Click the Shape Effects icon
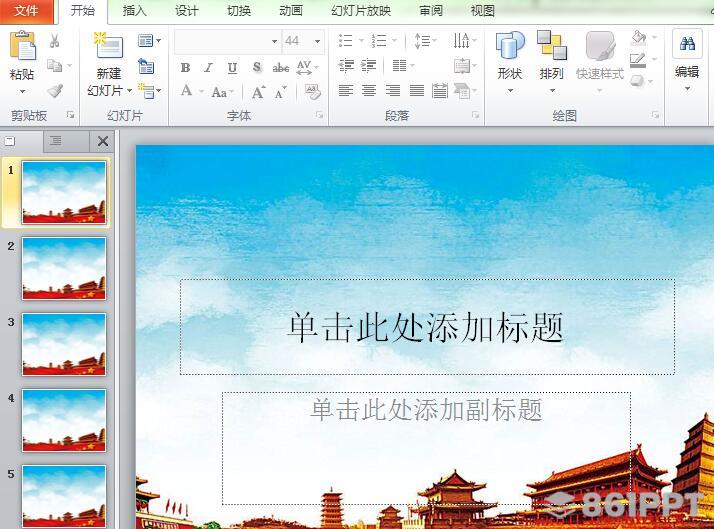 point(637,81)
